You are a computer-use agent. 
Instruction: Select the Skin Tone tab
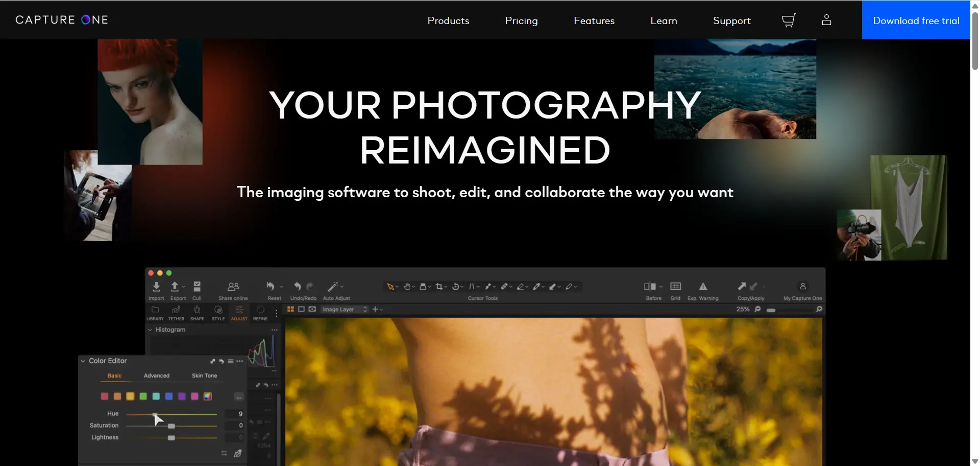[204, 376]
